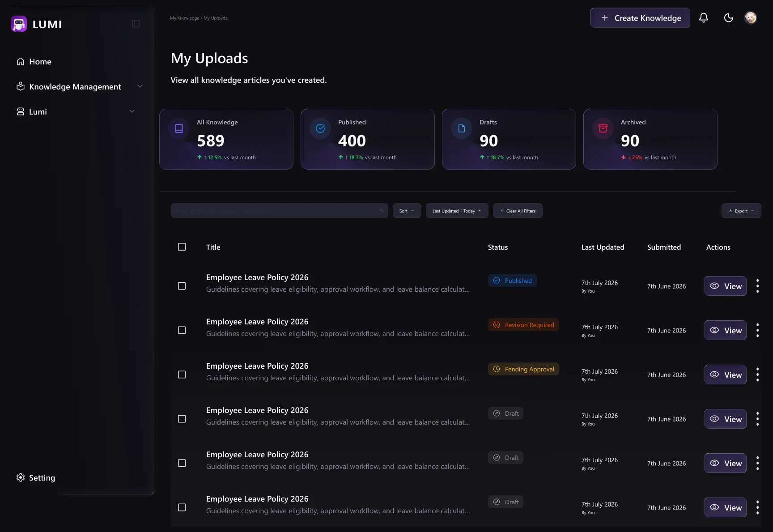Image resolution: width=773 pixels, height=532 pixels.
Task: View the Revision Required article row
Action: [726, 330]
